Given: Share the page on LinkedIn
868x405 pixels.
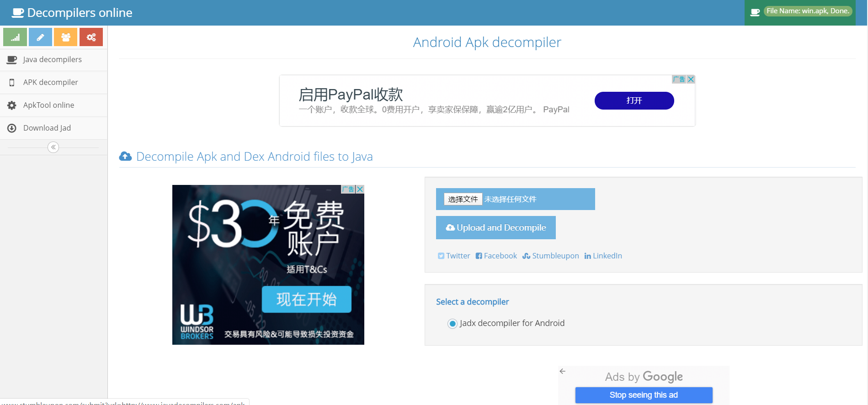Looking at the screenshot, I should (x=603, y=256).
